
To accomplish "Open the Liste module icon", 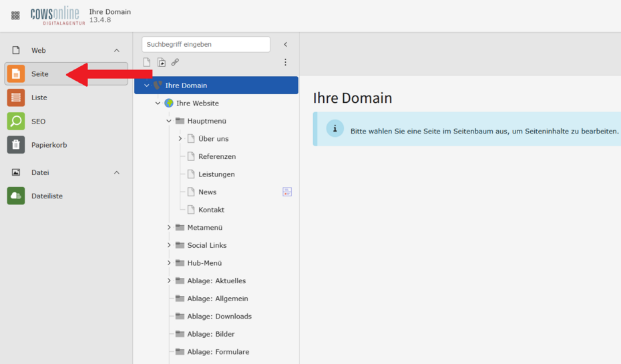I will tap(16, 98).
